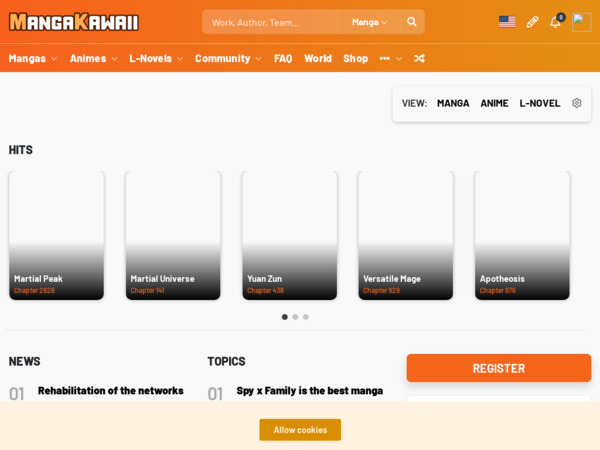Switch view to MANGA
600x450 pixels.
click(x=453, y=103)
